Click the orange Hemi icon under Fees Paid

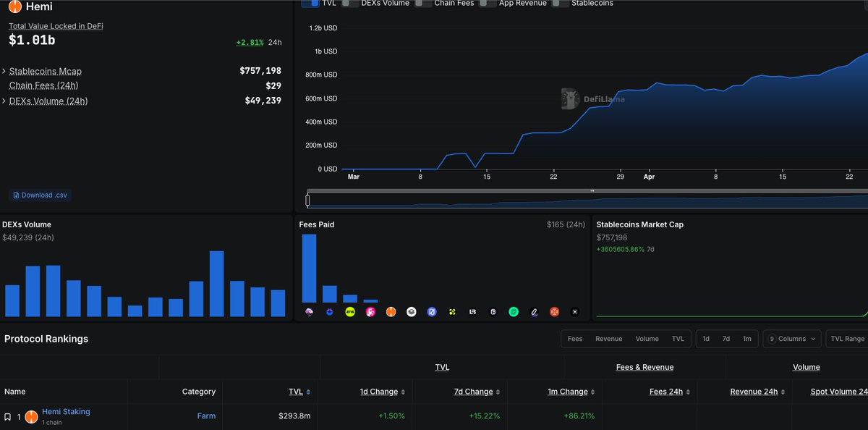pyautogui.click(x=391, y=311)
